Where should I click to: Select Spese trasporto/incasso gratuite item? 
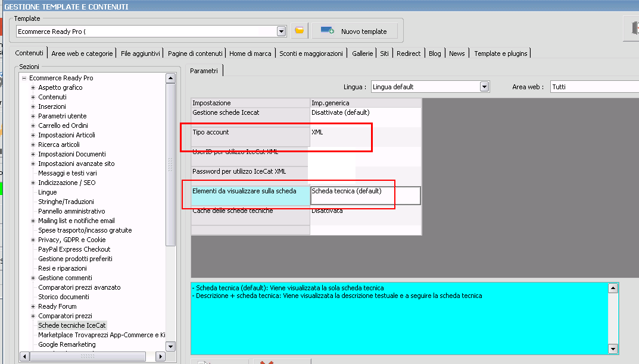[85, 230]
